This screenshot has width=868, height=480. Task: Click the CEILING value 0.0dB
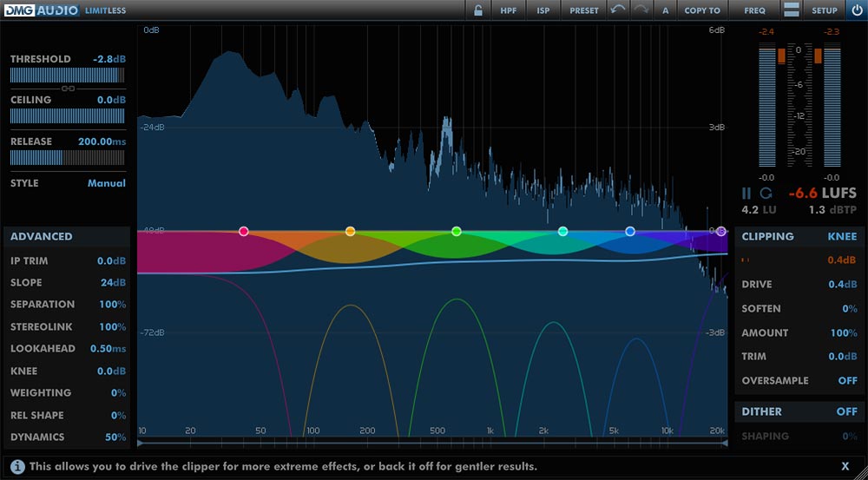click(x=111, y=100)
